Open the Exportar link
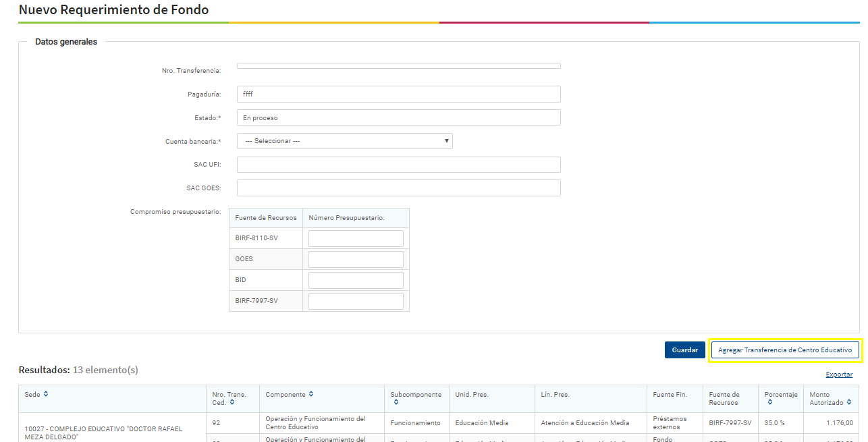This screenshot has width=868, height=442. tap(839, 375)
